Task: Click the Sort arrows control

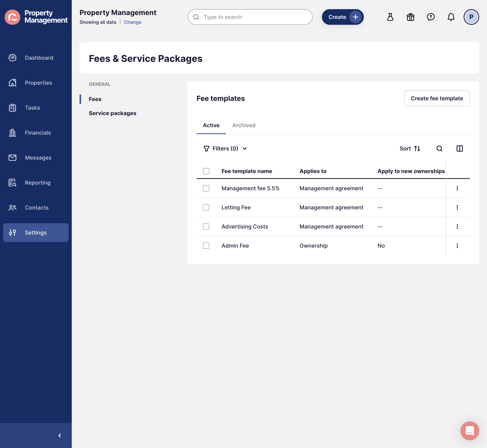Action: pos(410,148)
